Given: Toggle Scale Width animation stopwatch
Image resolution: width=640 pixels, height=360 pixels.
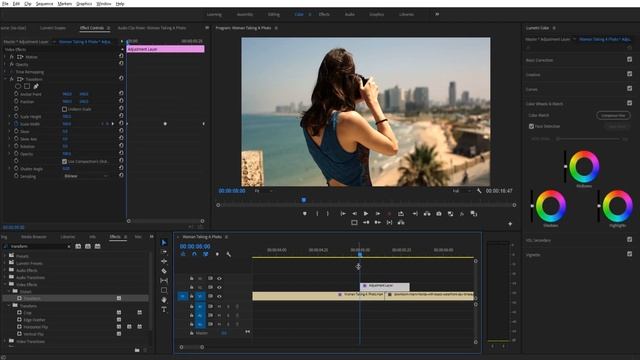Looking at the screenshot, I should pyautogui.click(x=16, y=124).
